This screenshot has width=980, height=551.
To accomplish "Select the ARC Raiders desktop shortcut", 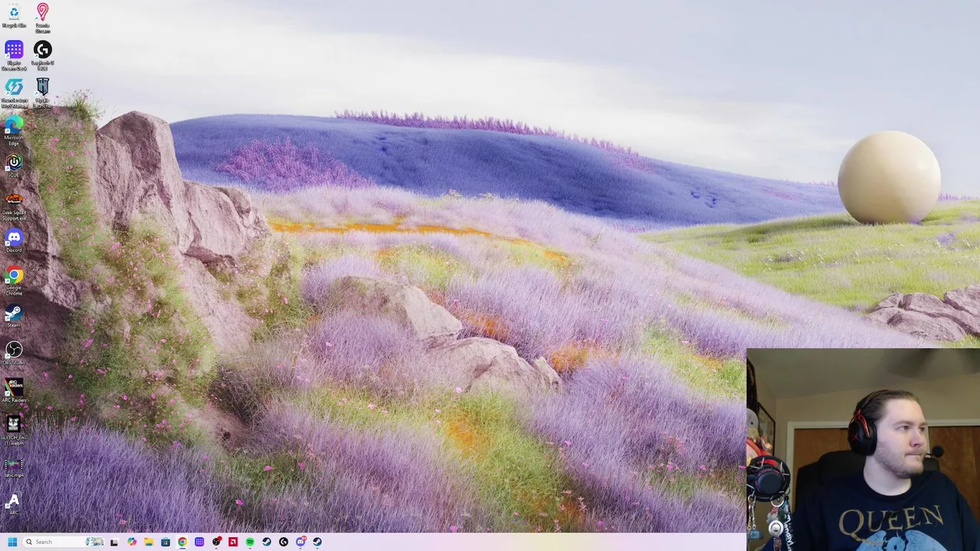I will click(x=14, y=391).
